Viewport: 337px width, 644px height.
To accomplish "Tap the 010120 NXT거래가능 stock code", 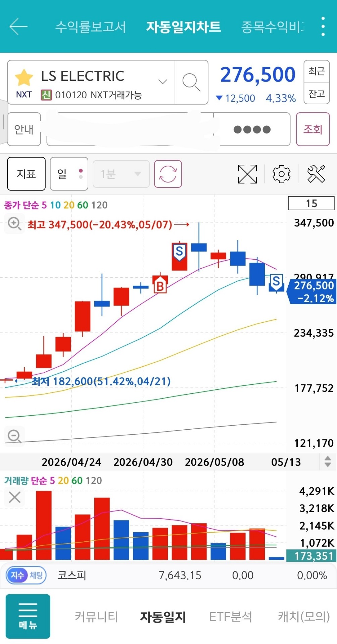I will [98, 95].
